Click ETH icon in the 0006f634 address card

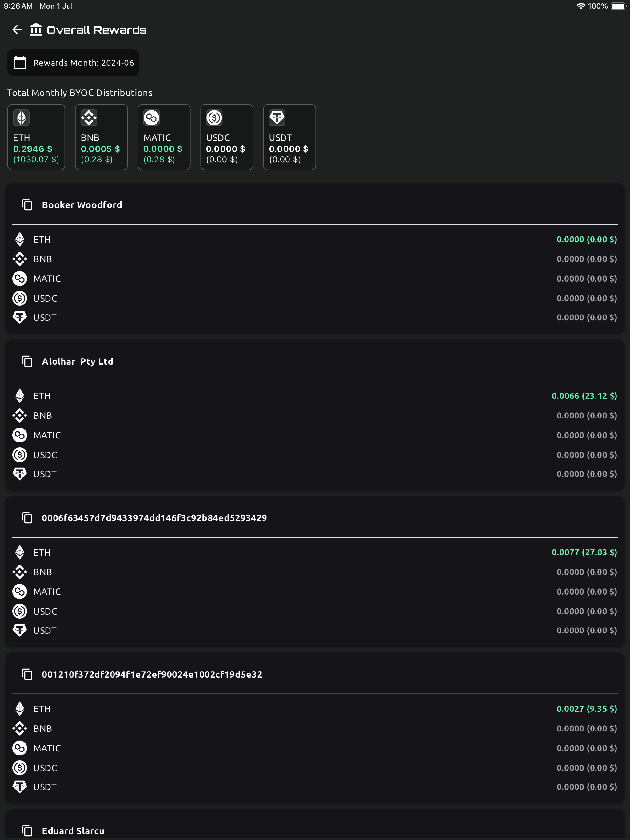pos(20,552)
